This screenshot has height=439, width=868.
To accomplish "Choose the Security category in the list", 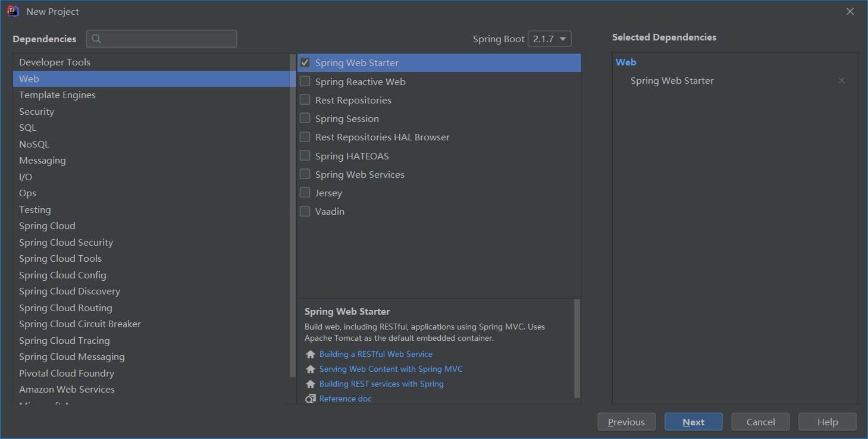I will tap(36, 112).
